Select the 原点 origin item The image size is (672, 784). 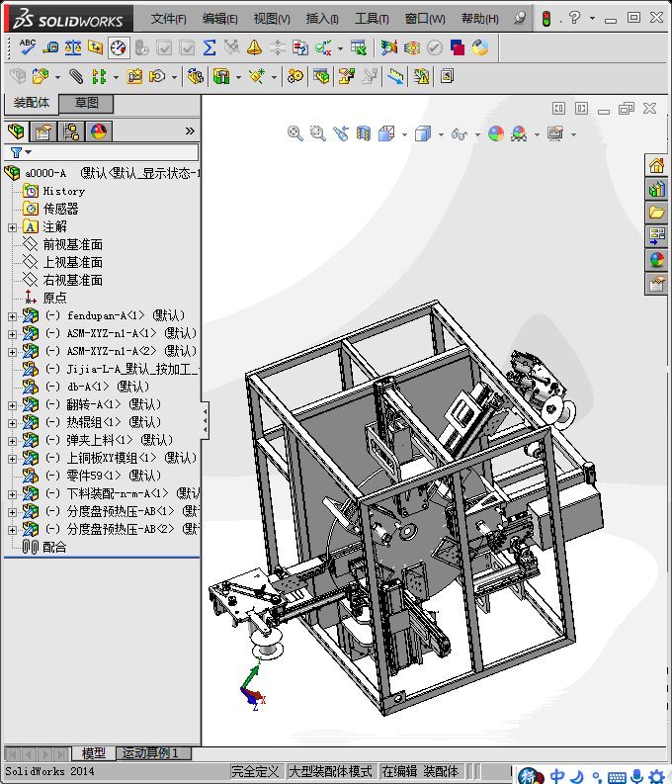(x=54, y=298)
